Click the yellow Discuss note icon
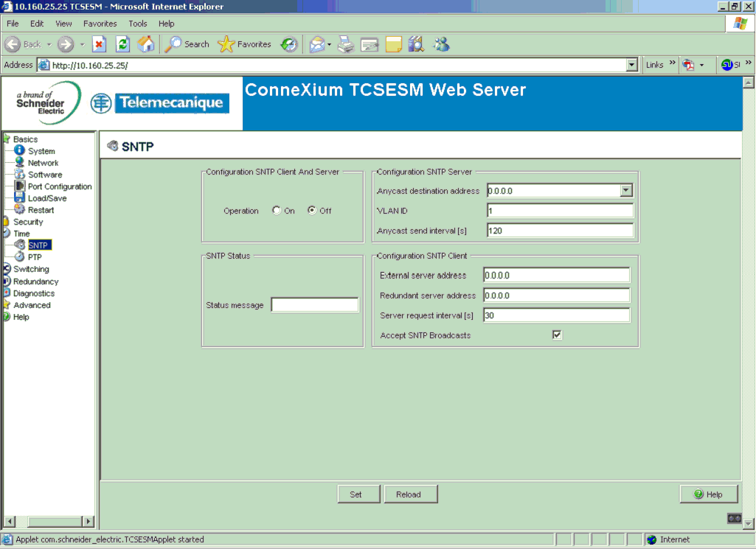756x549 pixels. (393, 44)
